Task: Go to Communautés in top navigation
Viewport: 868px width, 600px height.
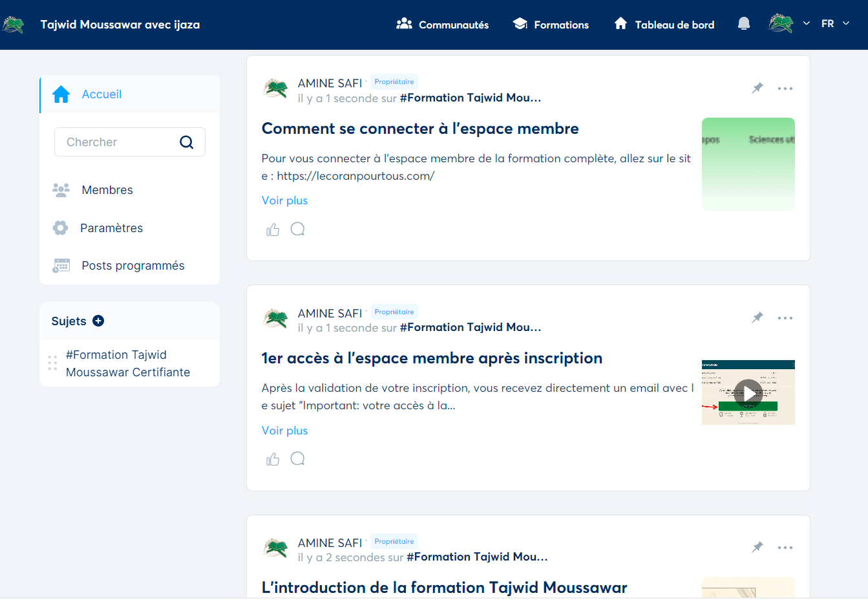Action: click(443, 25)
